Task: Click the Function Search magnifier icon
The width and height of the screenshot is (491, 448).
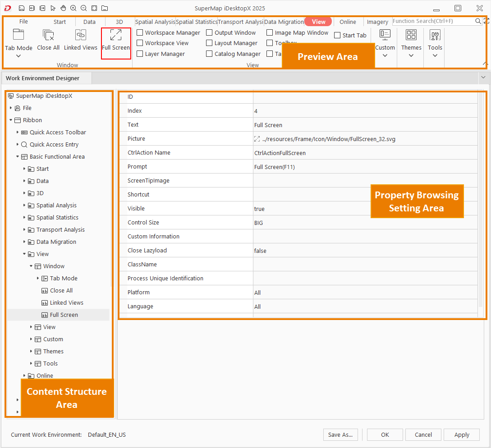Action: pos(478,21)
